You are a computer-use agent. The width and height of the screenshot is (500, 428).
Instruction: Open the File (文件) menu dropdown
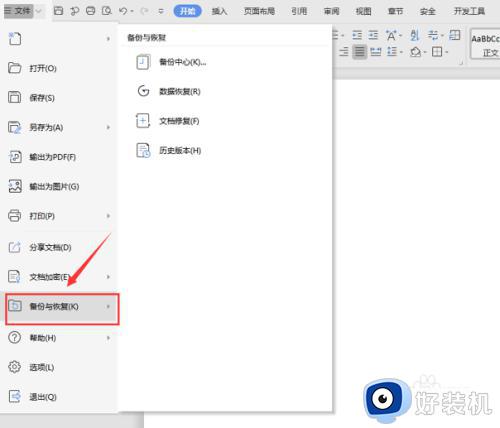[x=22, y=11]
